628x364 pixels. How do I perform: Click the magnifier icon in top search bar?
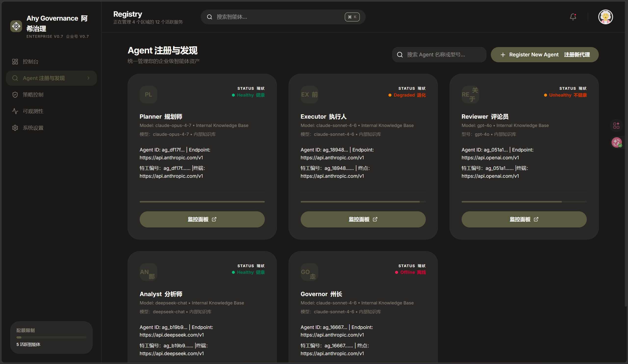coord(210,17)
